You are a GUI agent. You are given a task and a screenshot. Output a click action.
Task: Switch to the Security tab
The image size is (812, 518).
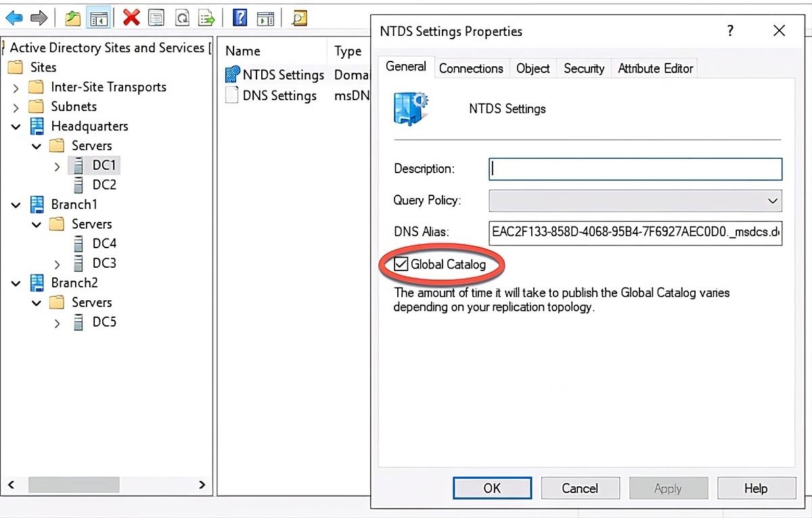(x=583, y=68)
